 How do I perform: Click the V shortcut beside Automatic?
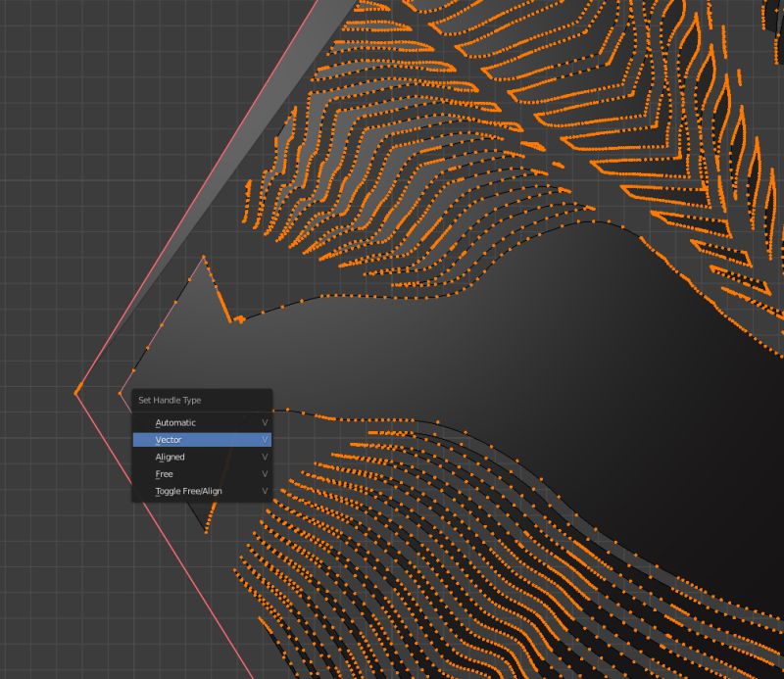[x=263, y=422]
